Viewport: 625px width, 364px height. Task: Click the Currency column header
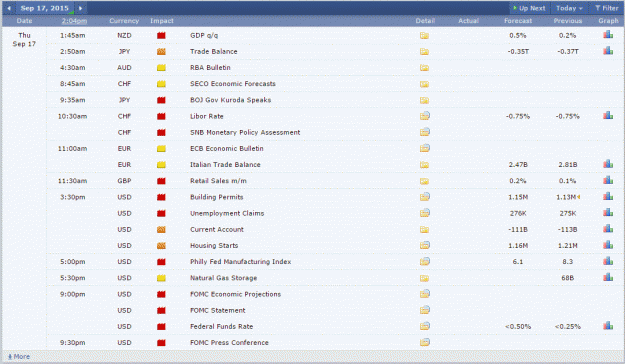coord(124,21)
